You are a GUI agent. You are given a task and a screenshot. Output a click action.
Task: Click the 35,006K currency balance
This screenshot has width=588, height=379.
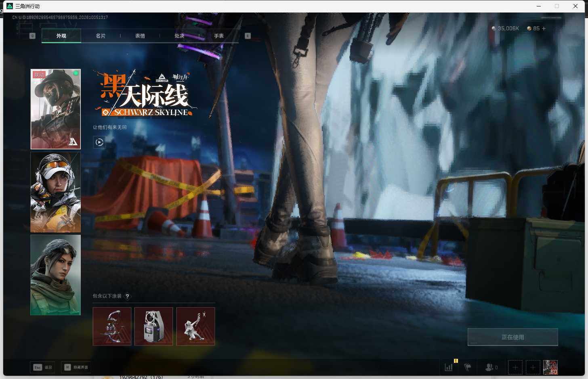505,29
